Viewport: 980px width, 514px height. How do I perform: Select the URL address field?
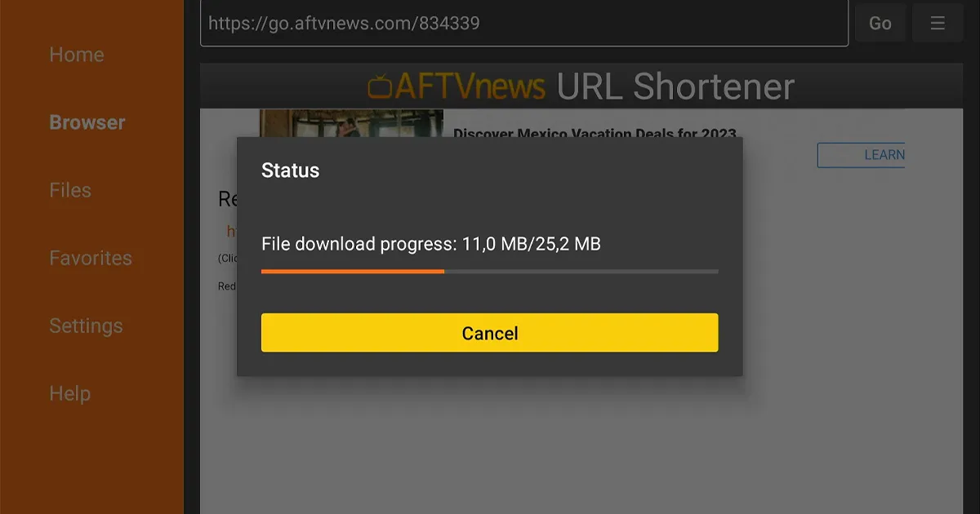[524, 23]
